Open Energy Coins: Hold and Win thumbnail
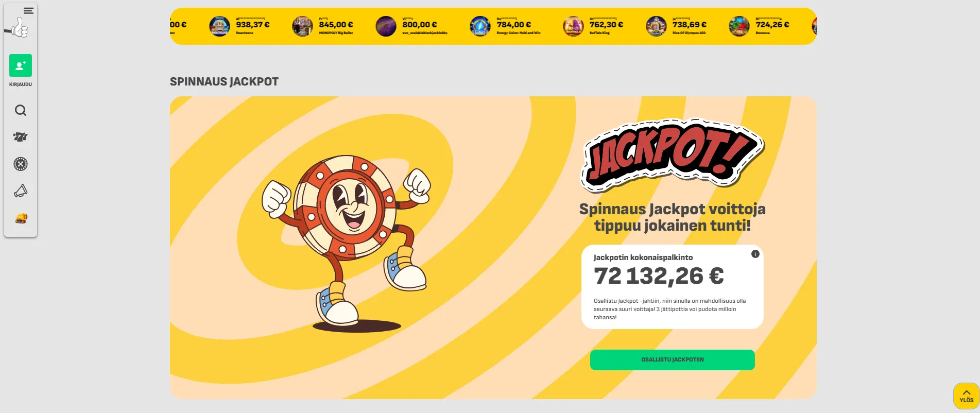This screenshot has width=980, height=413. point(480,26)
